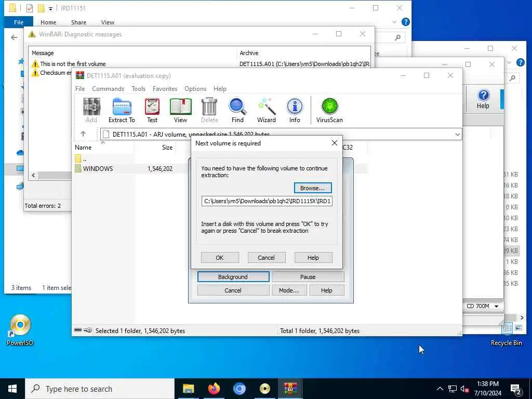Image resolution: width=532 pixels, height=399 pixels.
Task: Click Browse in next volume dialog
Action: (x=312, y=188)
